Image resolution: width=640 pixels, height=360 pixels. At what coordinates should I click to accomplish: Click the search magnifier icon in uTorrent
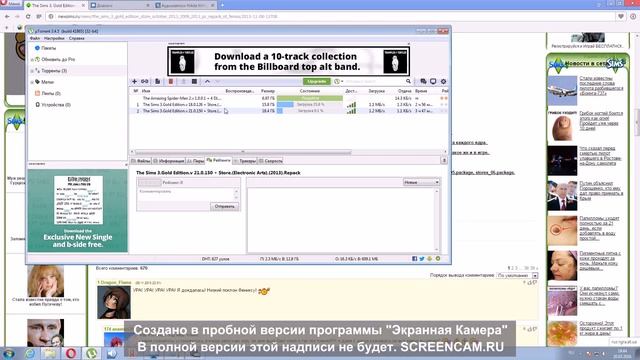[x=408, y=81]
